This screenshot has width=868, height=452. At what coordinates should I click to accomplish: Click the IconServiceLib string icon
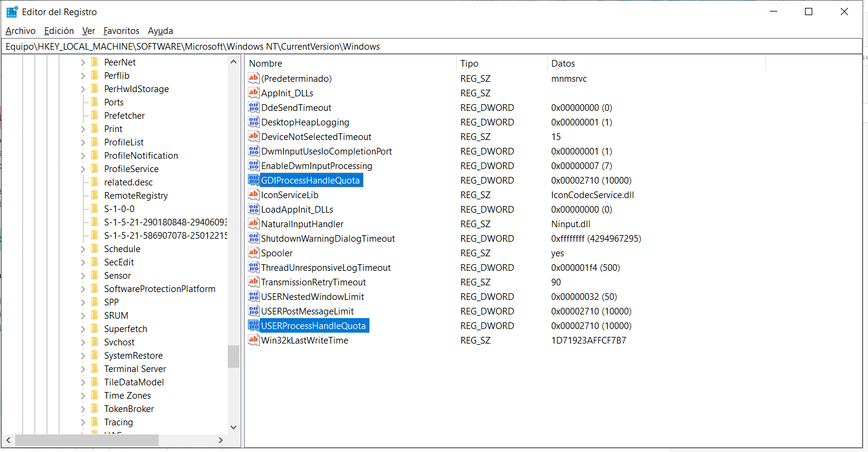(254, 194)
